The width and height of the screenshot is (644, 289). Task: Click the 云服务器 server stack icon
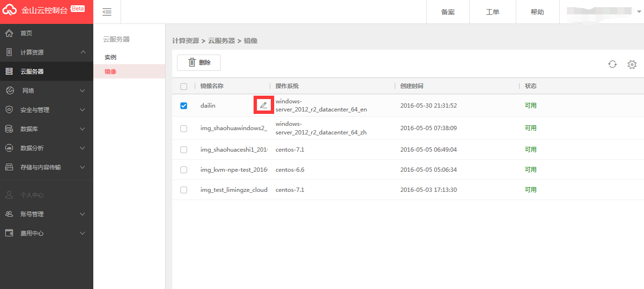(9, 71)
